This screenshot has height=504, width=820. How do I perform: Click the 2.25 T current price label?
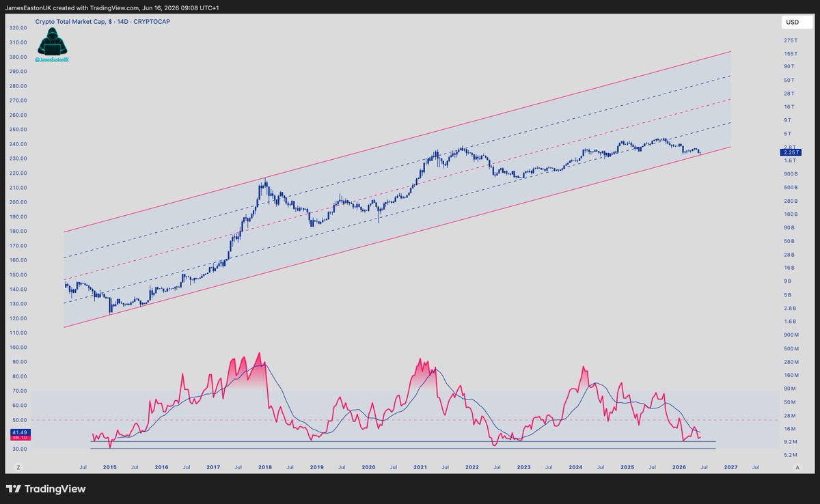[x=790, y=152]
